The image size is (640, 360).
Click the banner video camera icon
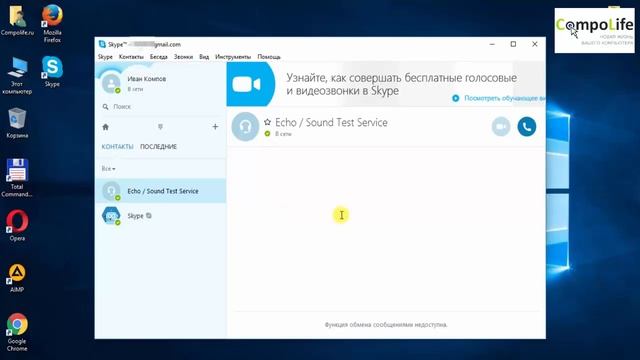pyautogui.click(x=247, y=84)
